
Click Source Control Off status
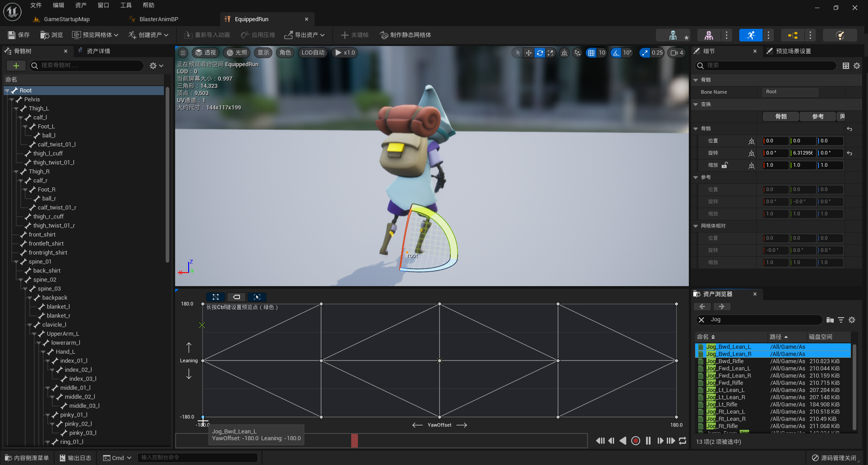pos(834,458)
